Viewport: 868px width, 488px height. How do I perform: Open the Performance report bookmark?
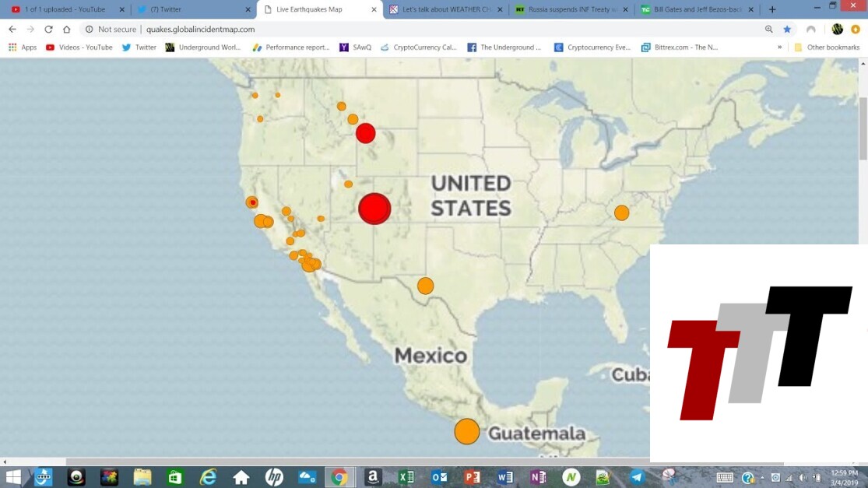(290, 47)
